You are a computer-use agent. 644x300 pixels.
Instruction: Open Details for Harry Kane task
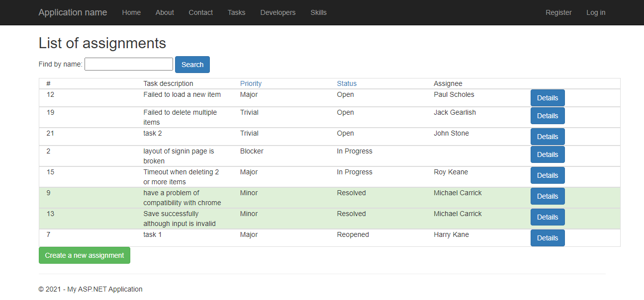[x=548, y=238]
